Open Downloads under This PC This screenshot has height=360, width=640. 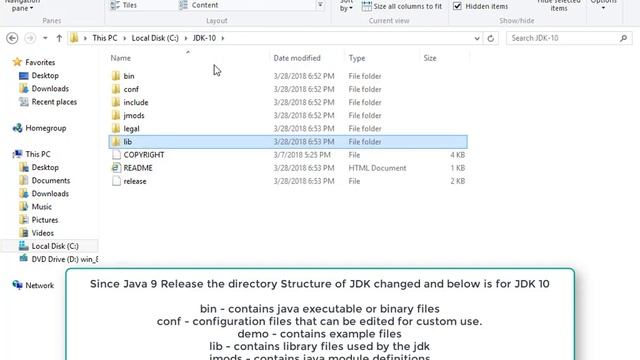[50, 193]
